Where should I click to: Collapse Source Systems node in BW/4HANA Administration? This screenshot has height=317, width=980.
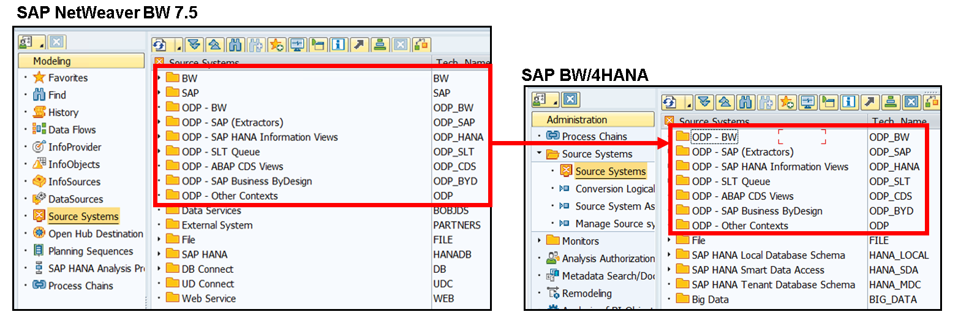539,153
